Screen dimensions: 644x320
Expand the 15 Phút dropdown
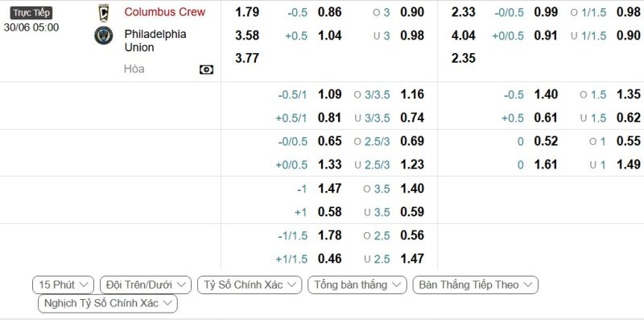coord(64,285)
